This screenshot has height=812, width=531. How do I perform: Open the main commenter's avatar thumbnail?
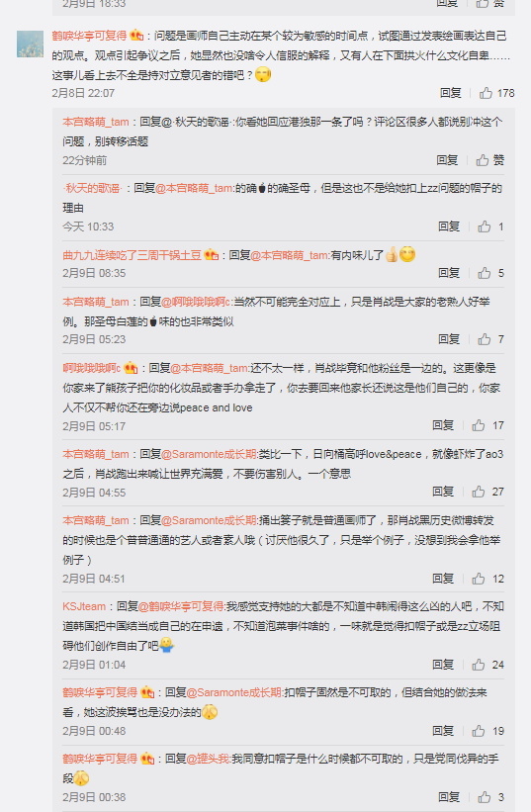(x=30, y=45)
